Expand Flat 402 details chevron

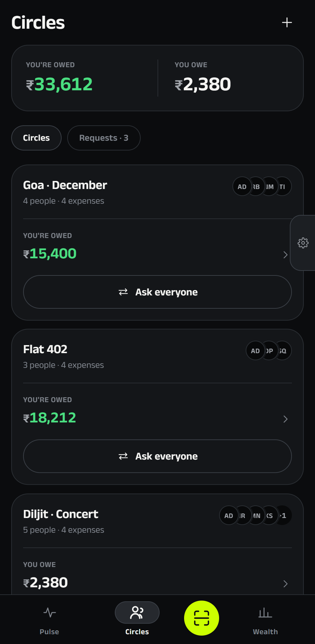pos(286,419)
